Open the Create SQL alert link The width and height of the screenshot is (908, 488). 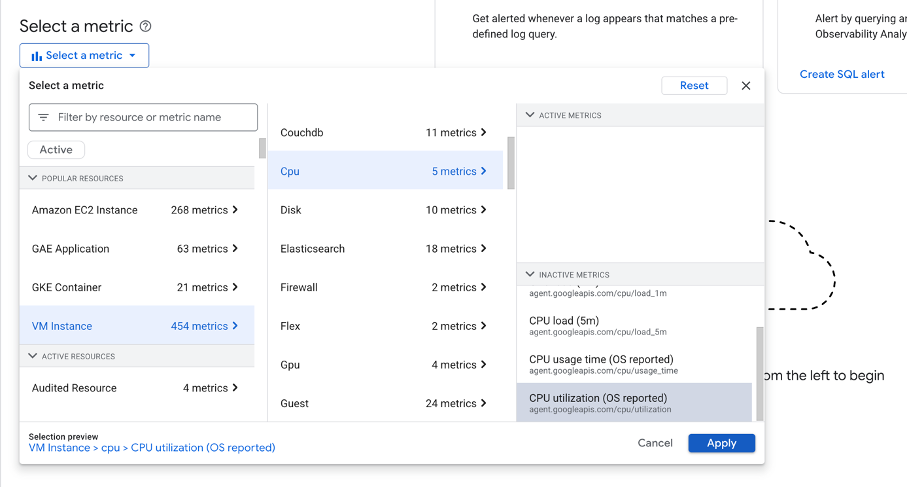842,74
